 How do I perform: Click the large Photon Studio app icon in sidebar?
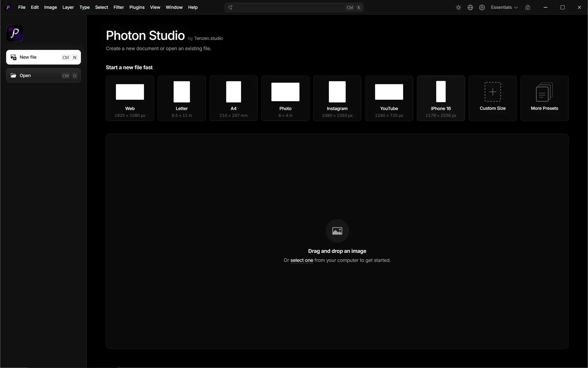click(x=15, y=33)
